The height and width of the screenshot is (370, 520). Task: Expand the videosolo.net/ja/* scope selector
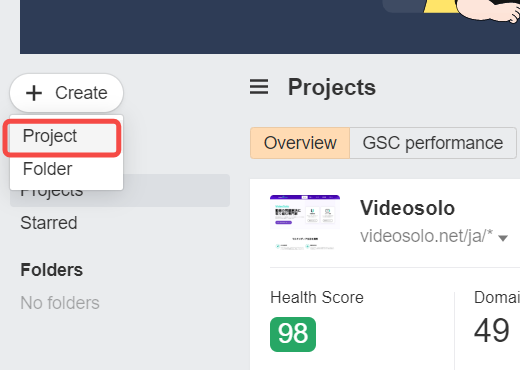(x=434, y=236)
